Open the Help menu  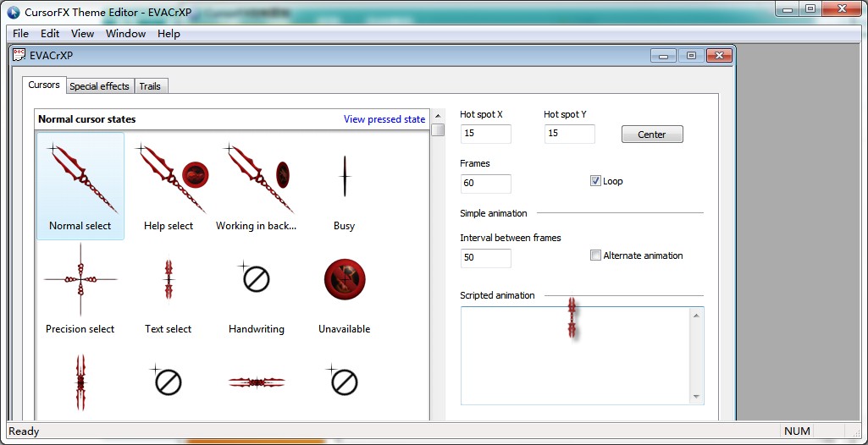tap(169, 33)
